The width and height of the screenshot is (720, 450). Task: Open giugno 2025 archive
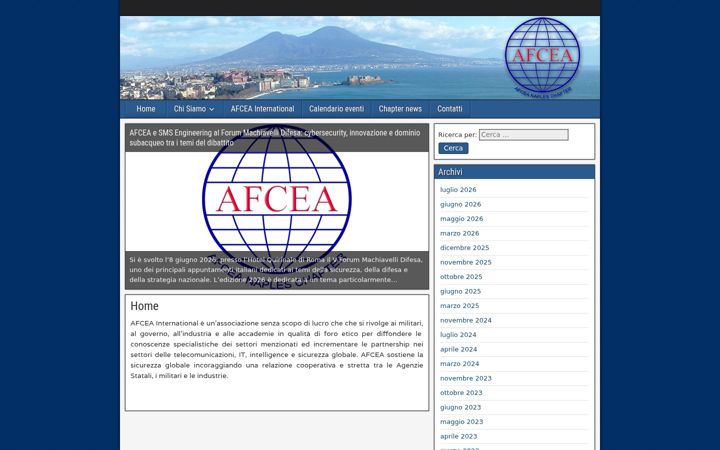(460, 291)
